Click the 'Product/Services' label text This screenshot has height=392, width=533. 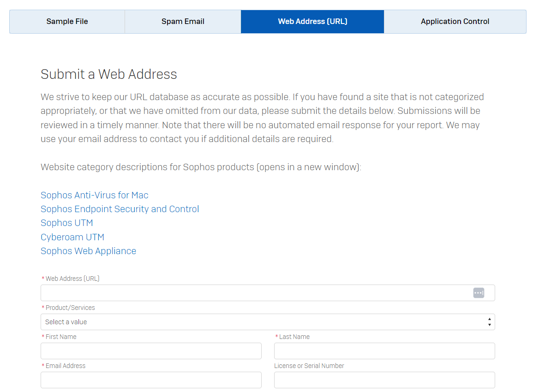coord(70,308)
